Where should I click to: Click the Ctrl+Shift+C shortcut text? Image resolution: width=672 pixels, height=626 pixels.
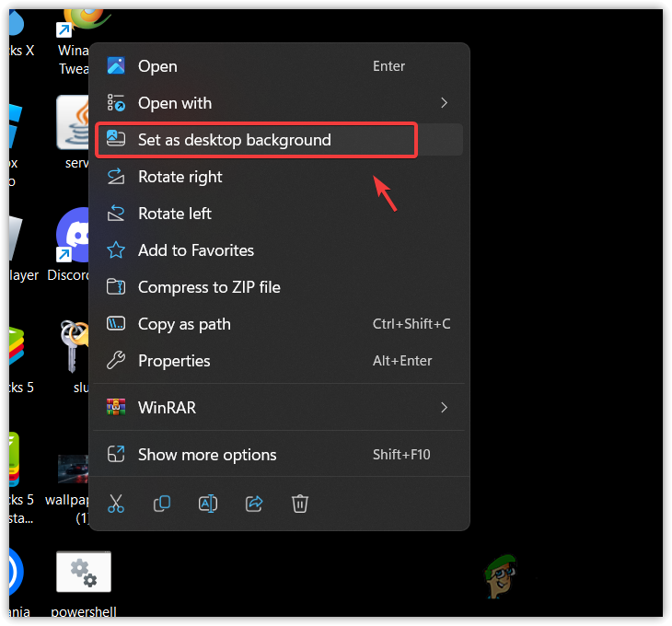tap(411, 324)
